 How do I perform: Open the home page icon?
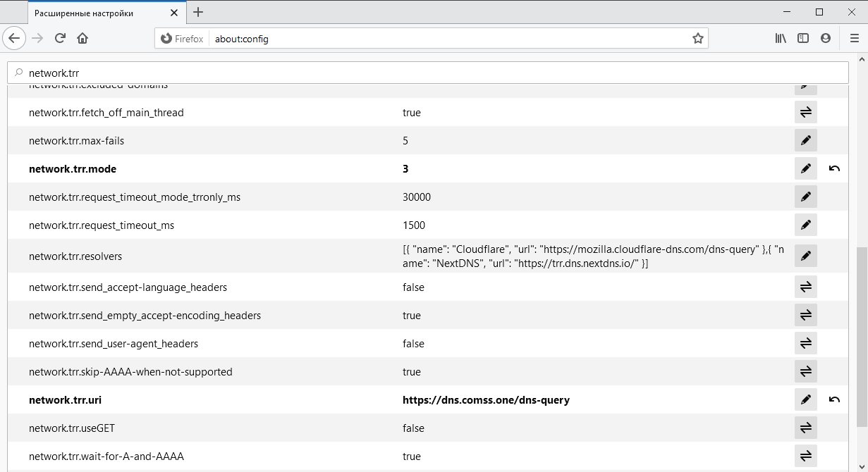pos(83,38)
